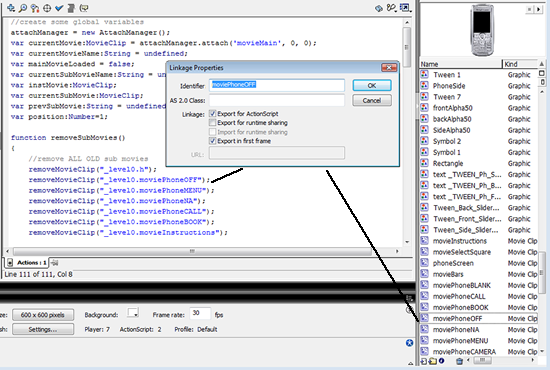
Task: Click the script horizontal scroll left arrow
Action: pyautogui.click(x=7, y=251)
